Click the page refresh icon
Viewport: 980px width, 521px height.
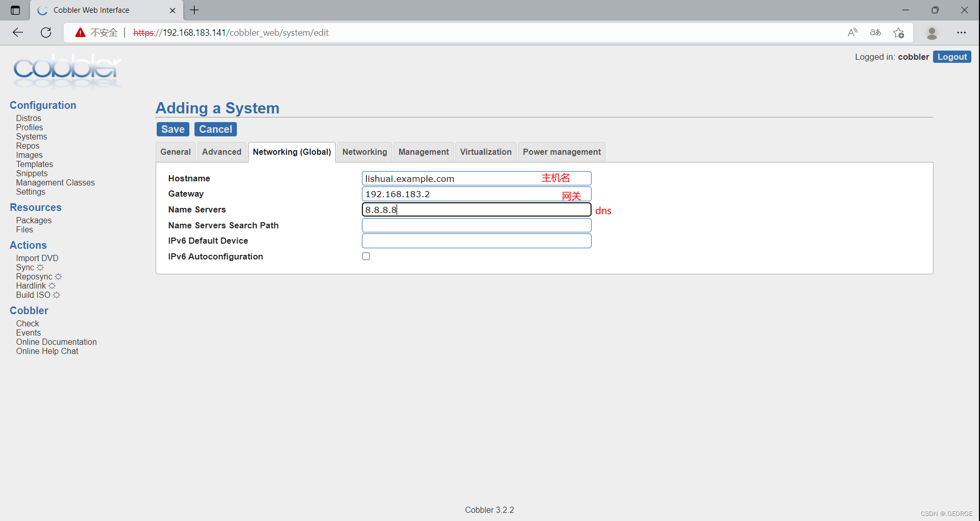pos(46,33)
